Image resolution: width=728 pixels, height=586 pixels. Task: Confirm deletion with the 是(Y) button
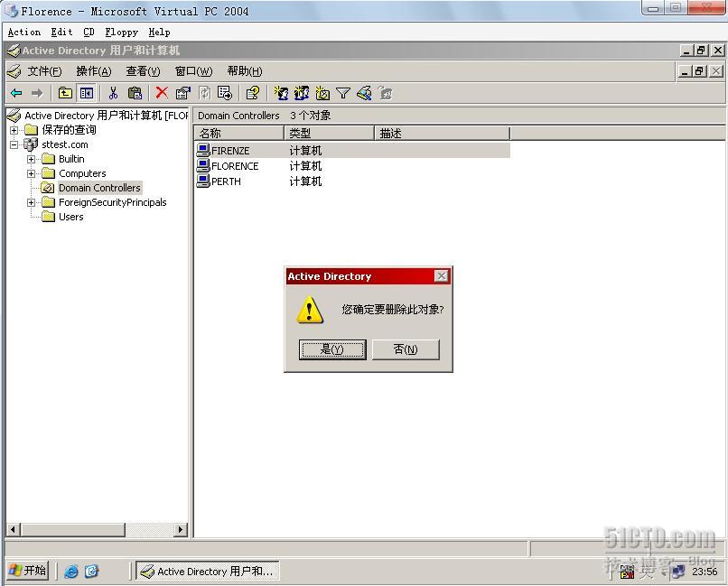[332, 349]
